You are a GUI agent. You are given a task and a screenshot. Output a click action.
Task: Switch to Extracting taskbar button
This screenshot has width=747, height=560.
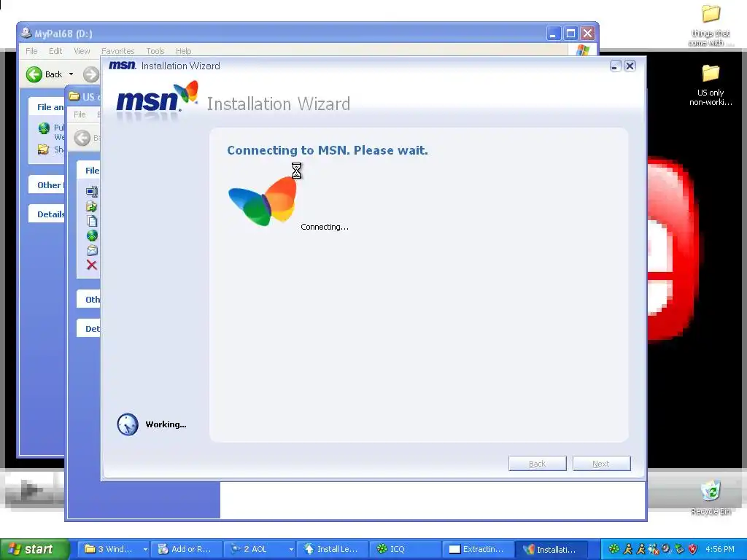coord(479,549)
